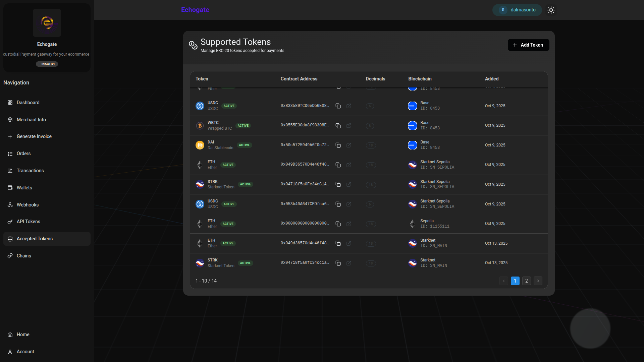The height and width of the screenshot is (362, 644).
Task: Toggle light/dark theme sun icon
Action: pyautogui.click(x=551, y=10)
